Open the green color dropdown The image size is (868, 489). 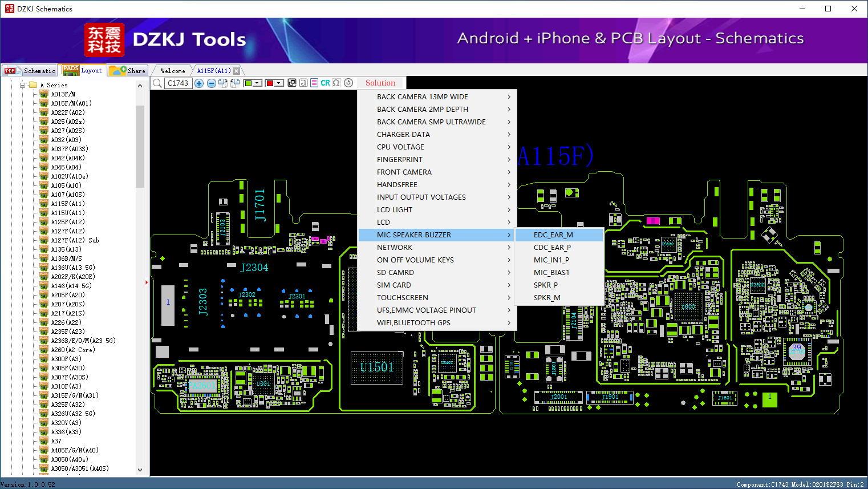click(x=252, y=83)
